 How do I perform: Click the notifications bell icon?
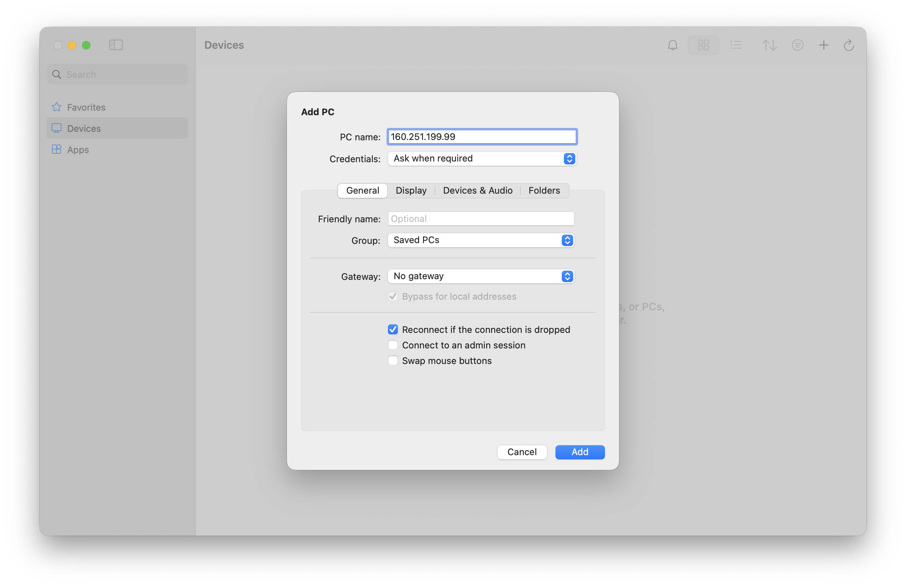(673, 45)
